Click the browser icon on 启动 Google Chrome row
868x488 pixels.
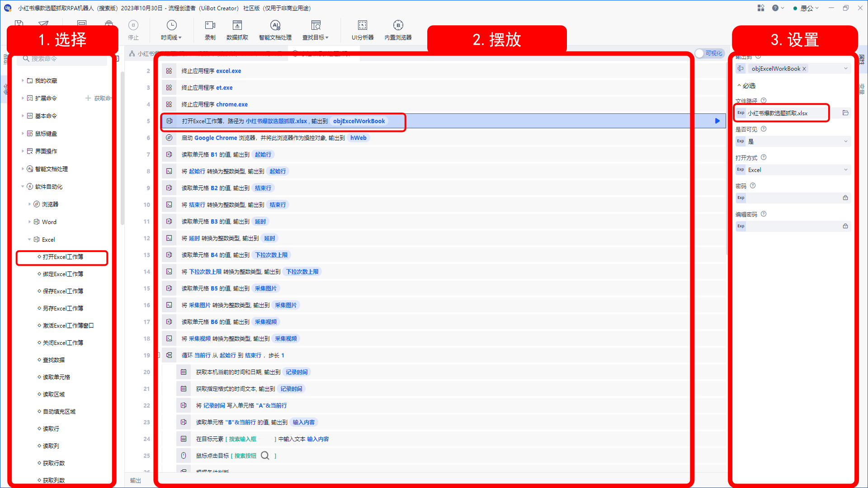click(x=169, y=138)
